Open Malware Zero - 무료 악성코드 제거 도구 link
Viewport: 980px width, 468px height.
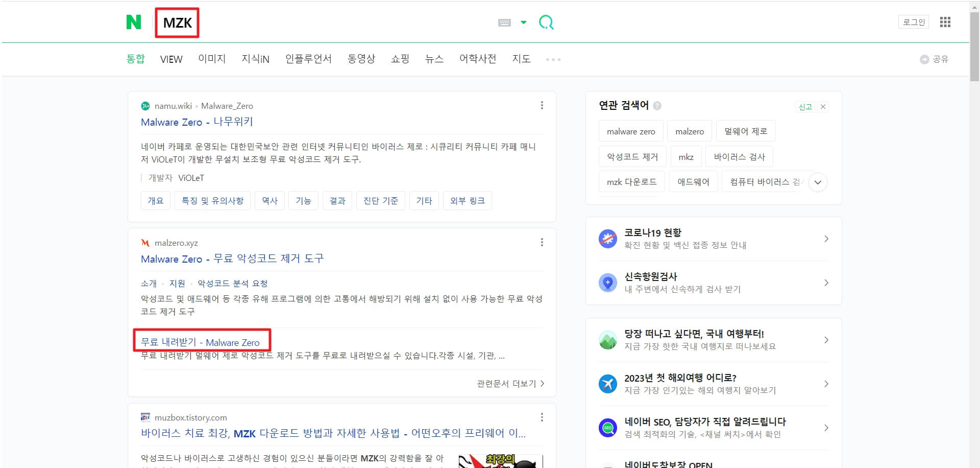pyautogui.click(x=232, y=259)
